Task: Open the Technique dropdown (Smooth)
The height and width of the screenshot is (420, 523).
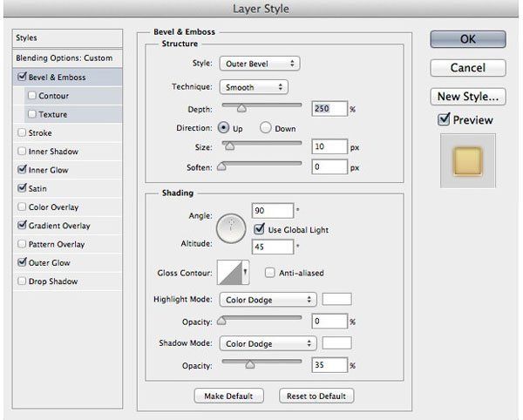Action: coord(254,87)
